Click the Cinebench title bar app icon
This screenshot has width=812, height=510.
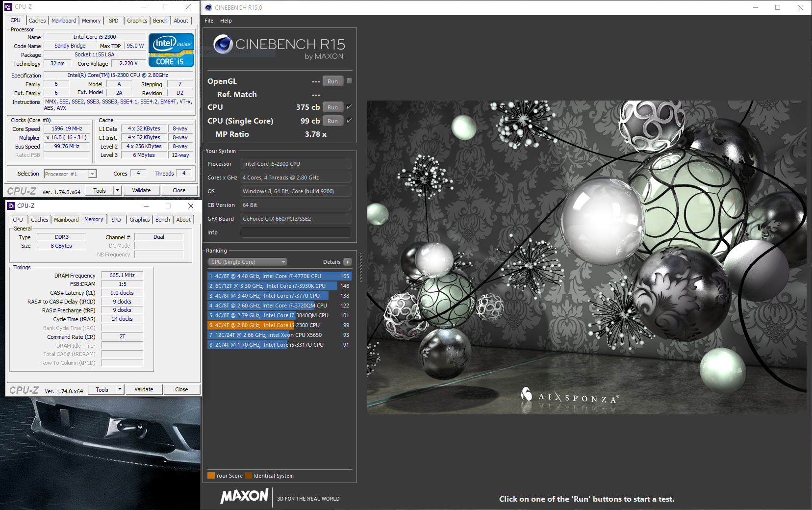pyautogui.click(x=208, y=7)
